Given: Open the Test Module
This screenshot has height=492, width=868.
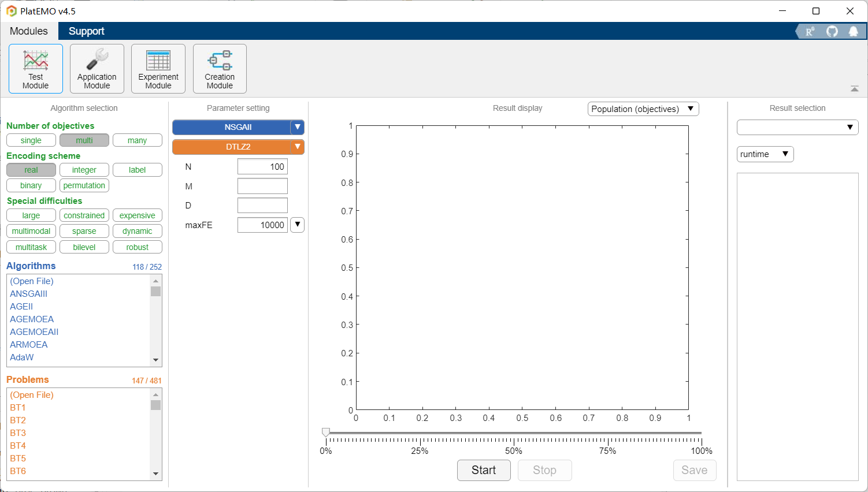Looking at the screenshot, I should [x=36, y=69].
